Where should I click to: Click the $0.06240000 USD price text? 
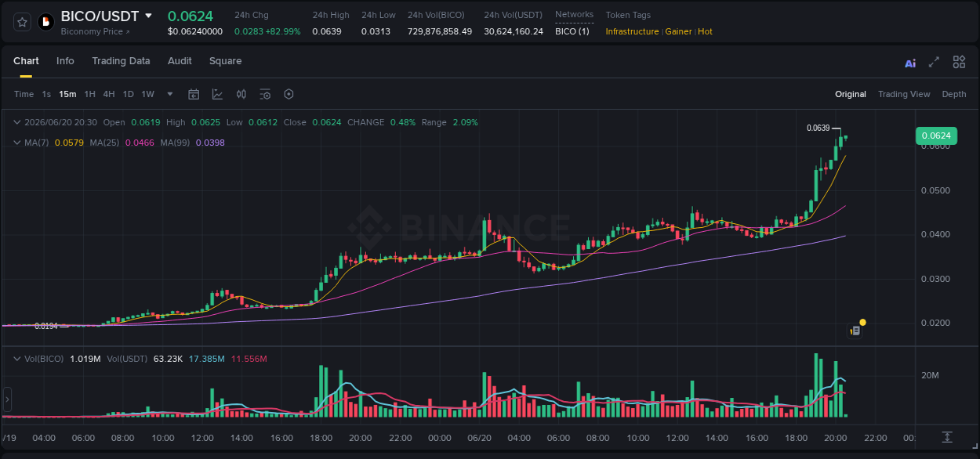click(195, 31)
